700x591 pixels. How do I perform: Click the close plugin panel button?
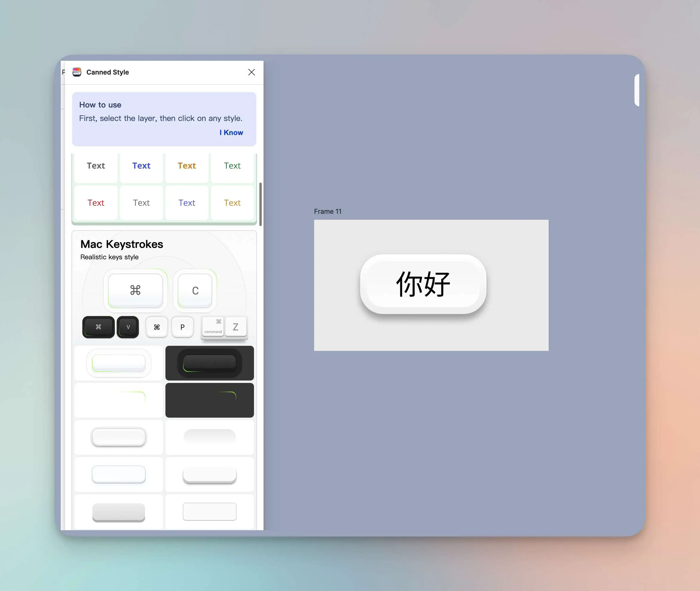click(x=251, y=72)
